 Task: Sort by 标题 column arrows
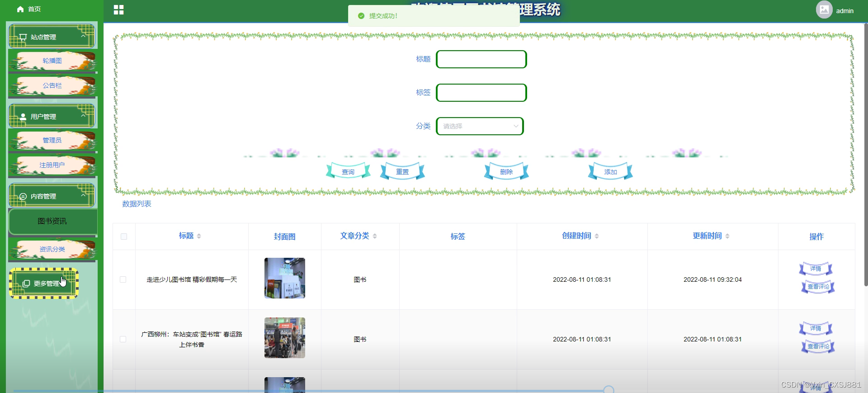pos(199,236)
